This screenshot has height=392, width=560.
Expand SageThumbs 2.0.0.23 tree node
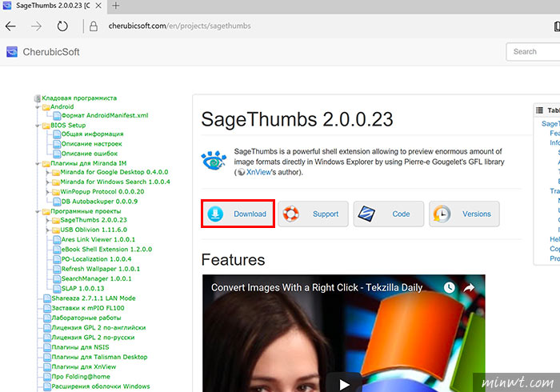click(x=47, y=220)
